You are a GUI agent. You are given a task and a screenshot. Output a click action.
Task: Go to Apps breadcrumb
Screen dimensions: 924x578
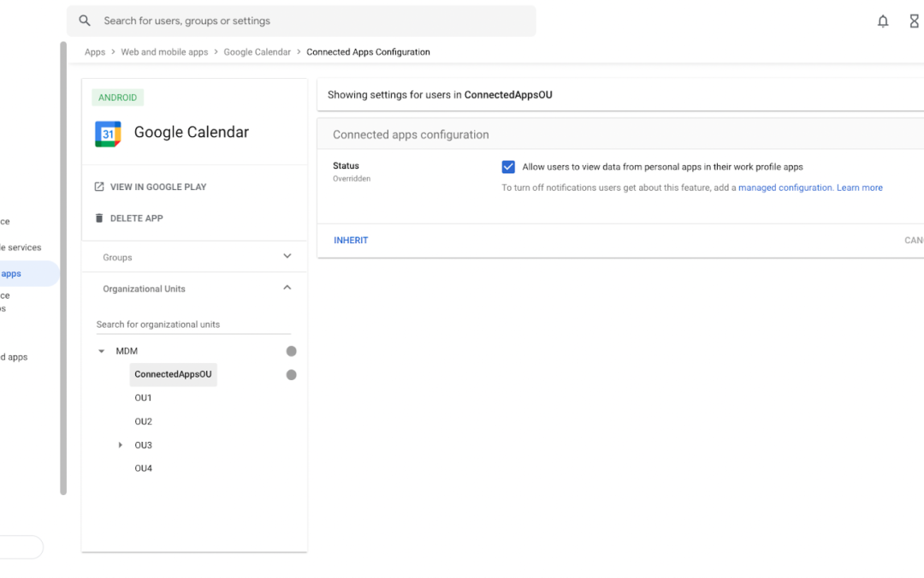pos(95,52)
